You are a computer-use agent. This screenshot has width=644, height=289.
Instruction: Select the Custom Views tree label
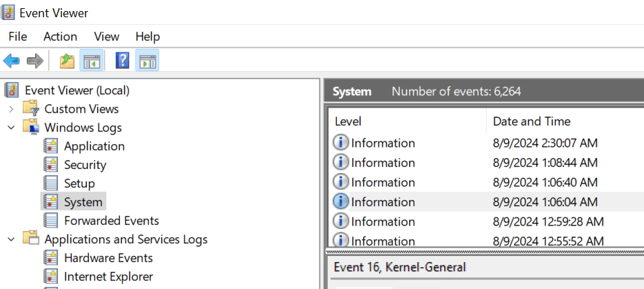pos(81,109)
